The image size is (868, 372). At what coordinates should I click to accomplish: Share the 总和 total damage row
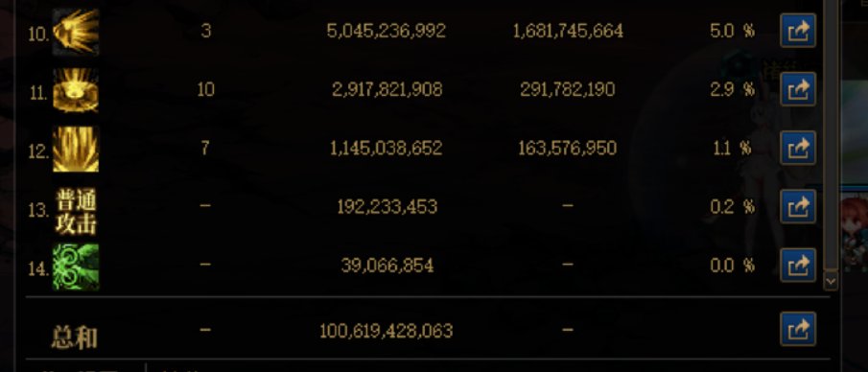(798, 330)
